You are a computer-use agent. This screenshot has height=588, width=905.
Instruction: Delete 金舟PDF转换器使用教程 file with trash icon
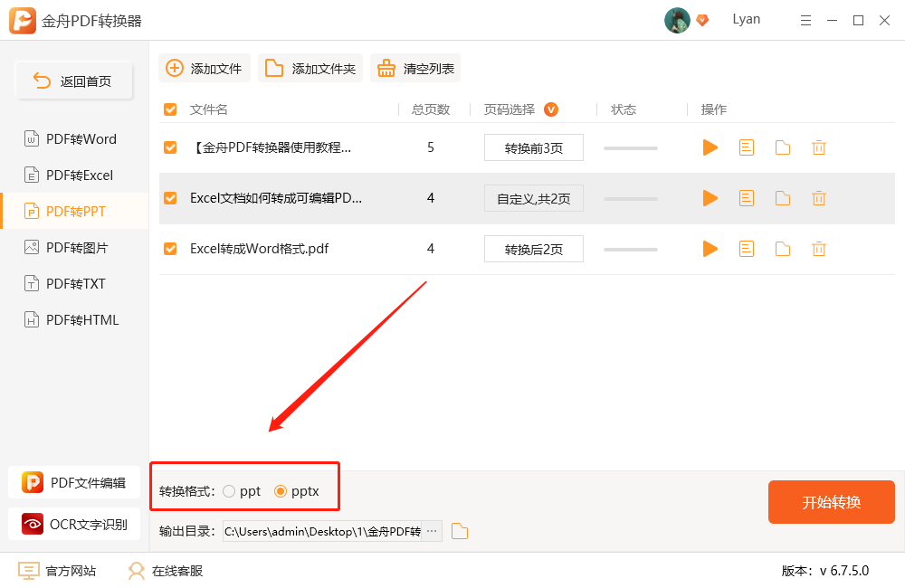(x=818, y=147)
